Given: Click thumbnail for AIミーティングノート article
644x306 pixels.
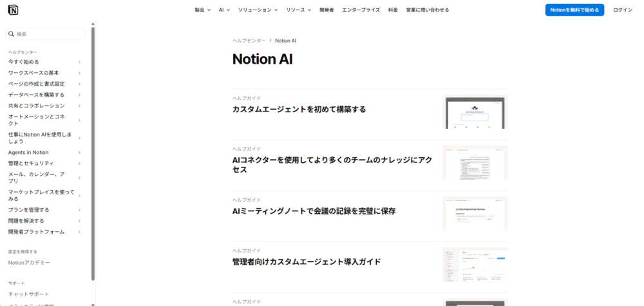Looking at the screenshot, I should pyautogui.click(x=475, y=214).
